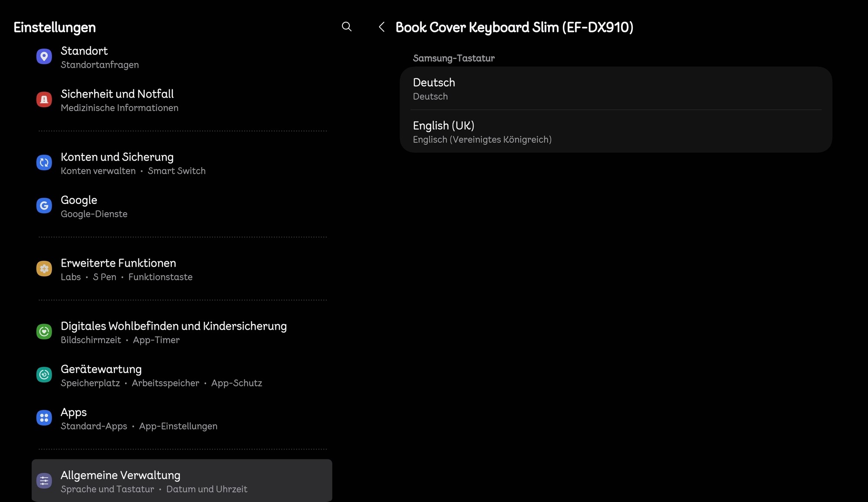Viewport: 868px width, 502px height.
Task: Click the Book Cover Keyboard Slim title
Action: pyautogui.click(x=514, y=27)
